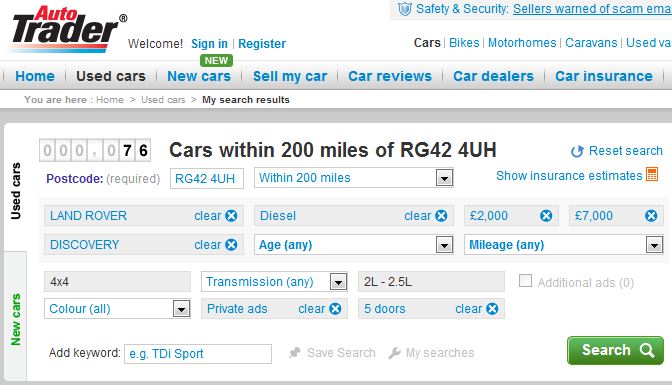
Task: Open the Colour (all) dropdown
Action: pos(117,309)
